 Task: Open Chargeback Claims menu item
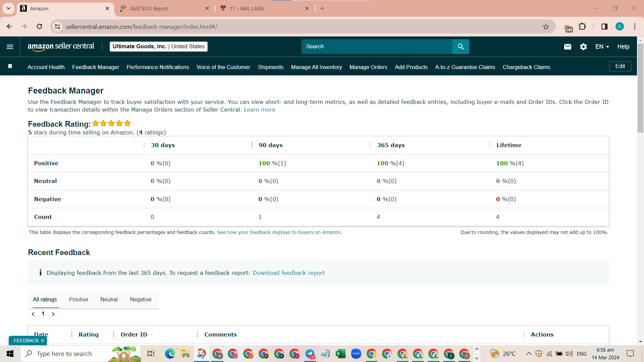(x=526, y=67)
